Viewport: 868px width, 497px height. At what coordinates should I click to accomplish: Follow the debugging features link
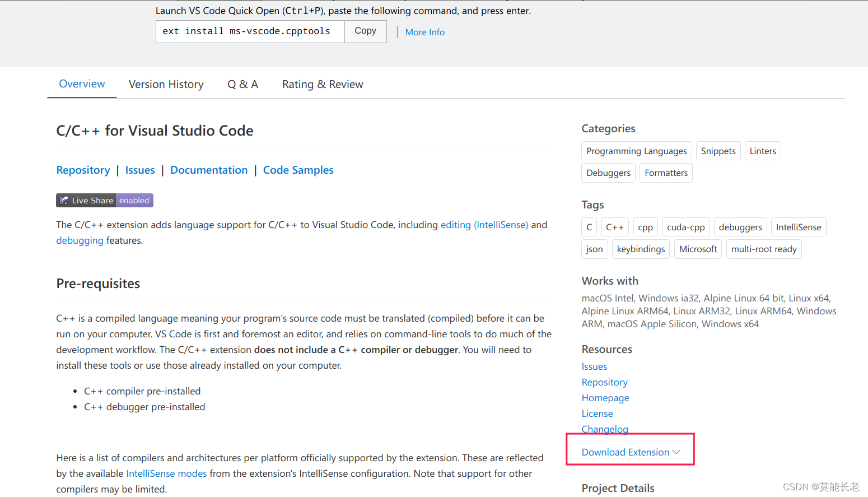click(80, 240)
